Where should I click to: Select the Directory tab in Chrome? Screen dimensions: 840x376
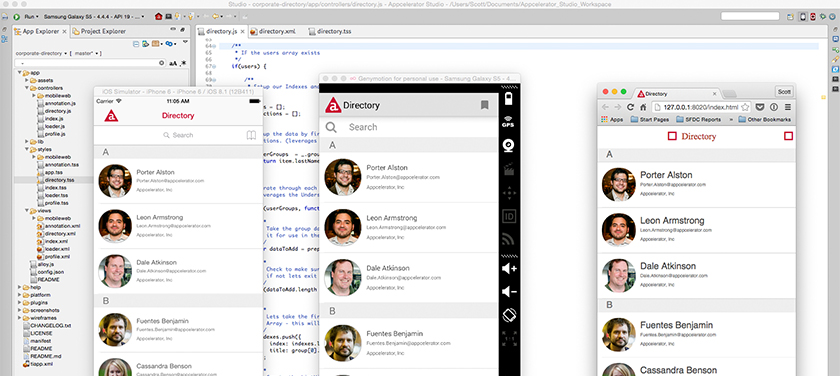pyautogui.click(x=678, y=94)
